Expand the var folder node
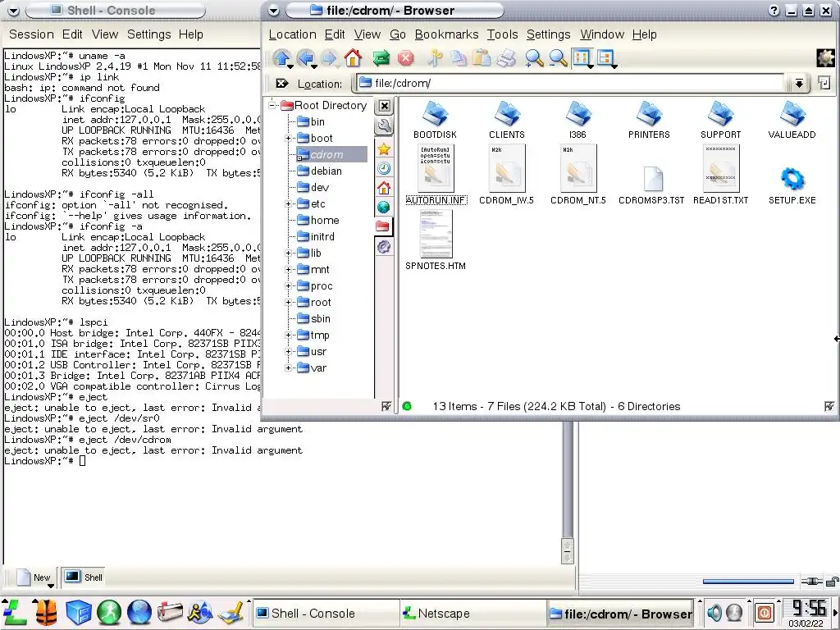This screenshot has height=630, width=840. (x=288, y=368)
